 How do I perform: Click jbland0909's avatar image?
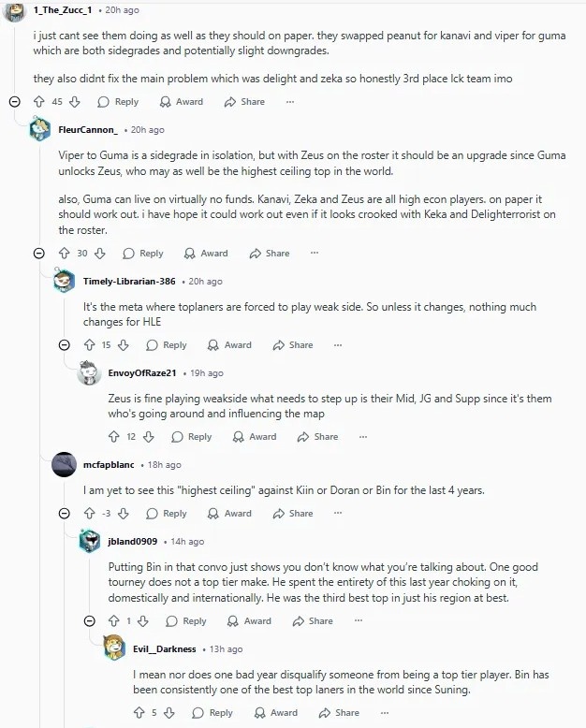[90, 541]
